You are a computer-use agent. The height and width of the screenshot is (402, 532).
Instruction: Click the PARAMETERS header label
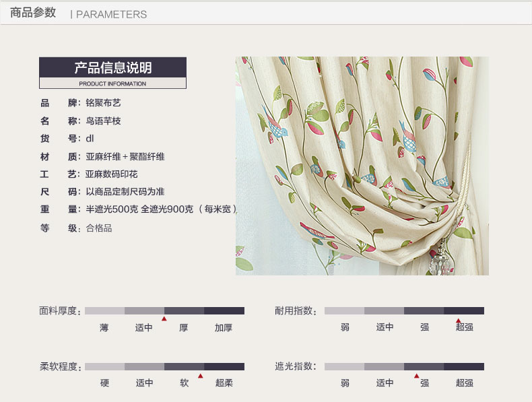tap(111, 15)
